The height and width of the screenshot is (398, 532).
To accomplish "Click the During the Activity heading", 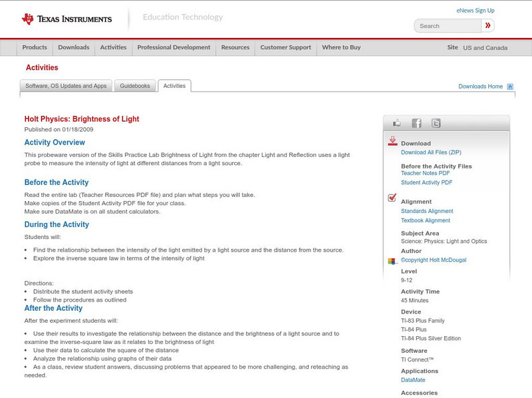I will coord(57,224).
